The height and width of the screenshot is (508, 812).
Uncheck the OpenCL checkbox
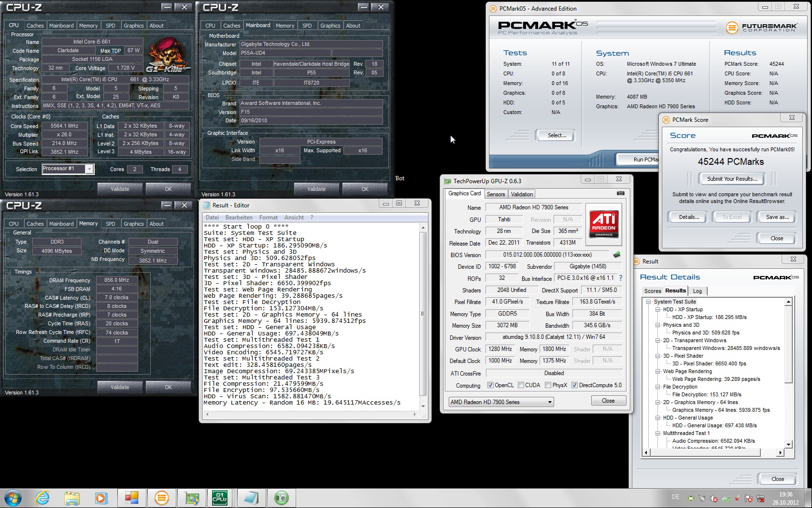[490, 385]
